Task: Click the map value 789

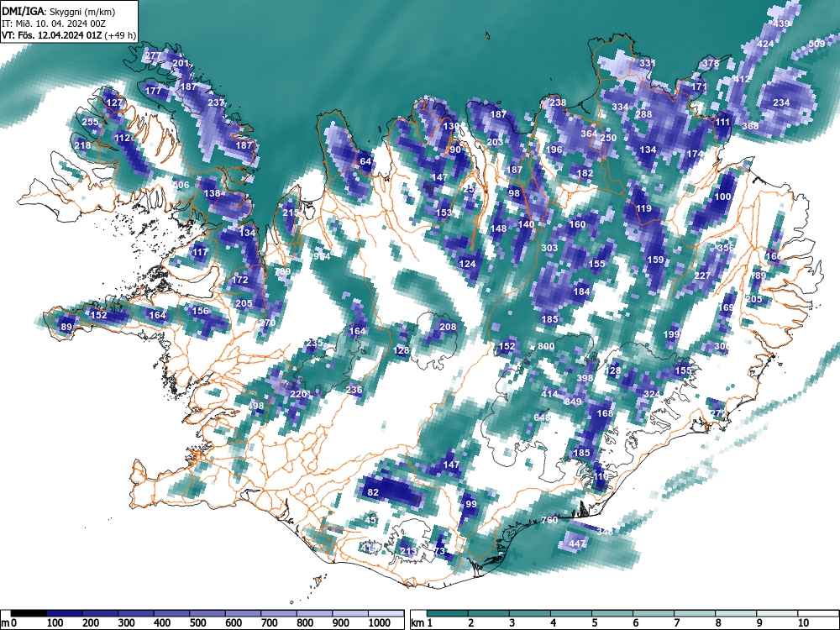Action: [282, 271]
